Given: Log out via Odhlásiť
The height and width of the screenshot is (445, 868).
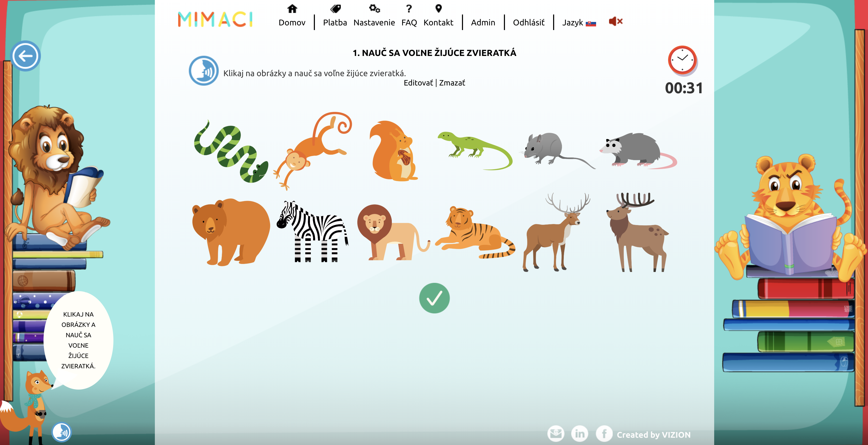Looking at the screenshot, I should coord(528,23).
